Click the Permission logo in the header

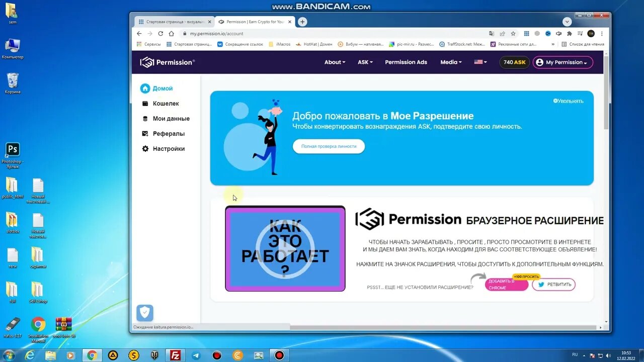tap(167, 62)
